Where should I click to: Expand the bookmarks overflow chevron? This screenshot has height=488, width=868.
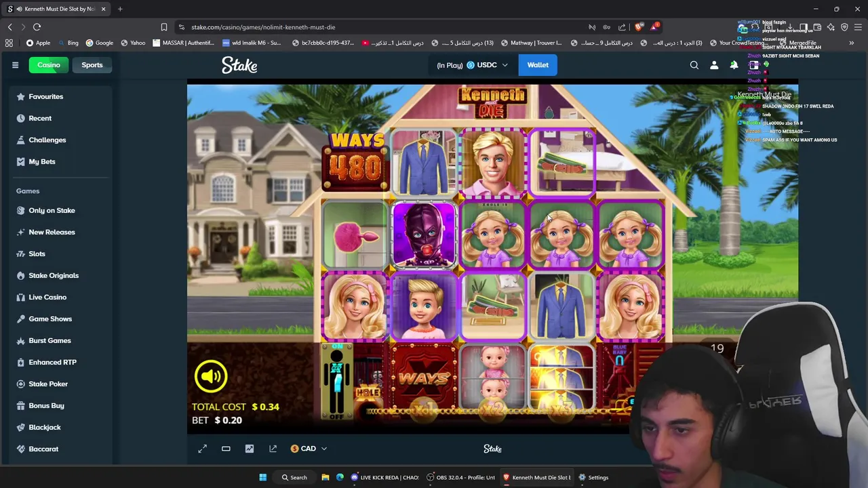[852, 43]
